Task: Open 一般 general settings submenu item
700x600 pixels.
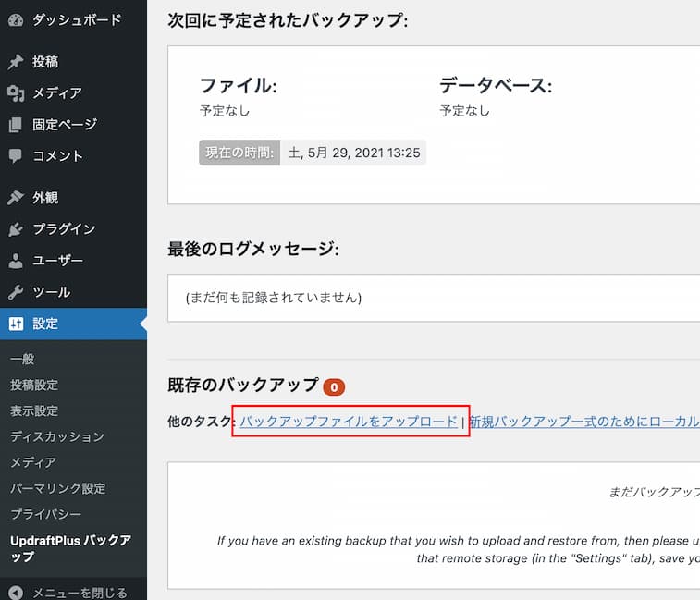Action: click(x=22, y=359)
